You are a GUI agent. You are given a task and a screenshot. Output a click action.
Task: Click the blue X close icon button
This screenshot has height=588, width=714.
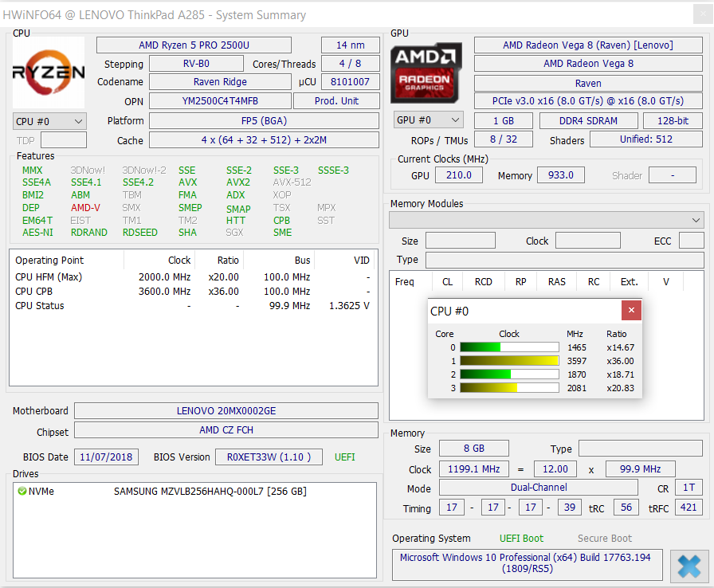point(689,566)
